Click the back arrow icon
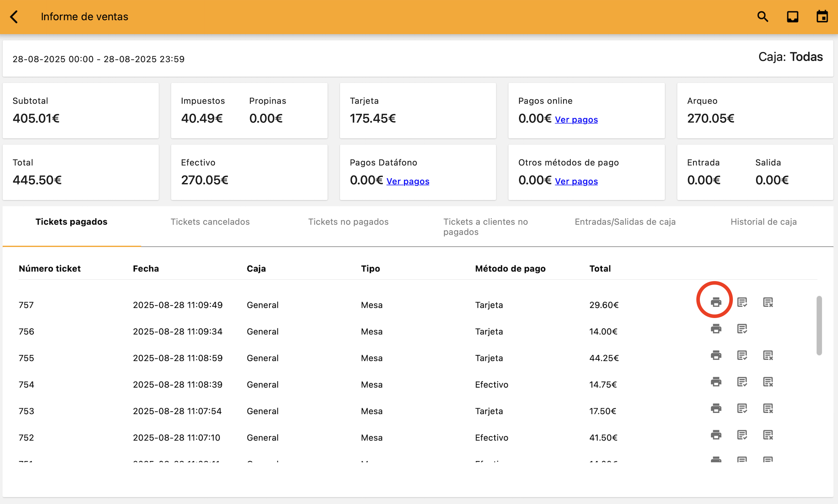This screenshot has width=838, height=504. click(x=14, y=17)
